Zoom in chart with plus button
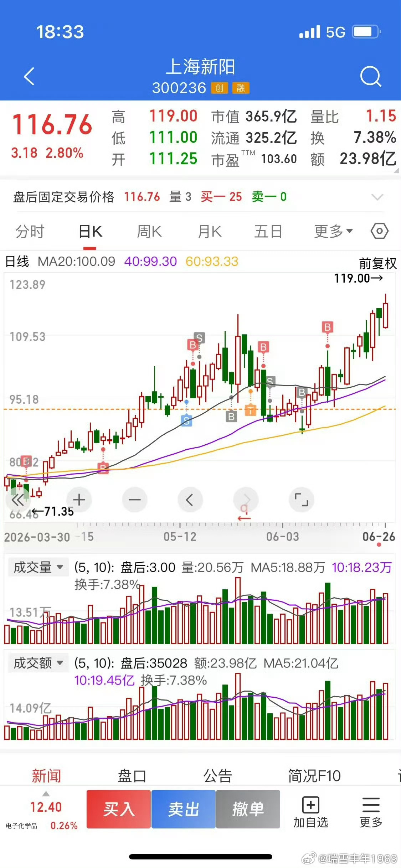401x868 pixels. [x=79, y=500]
